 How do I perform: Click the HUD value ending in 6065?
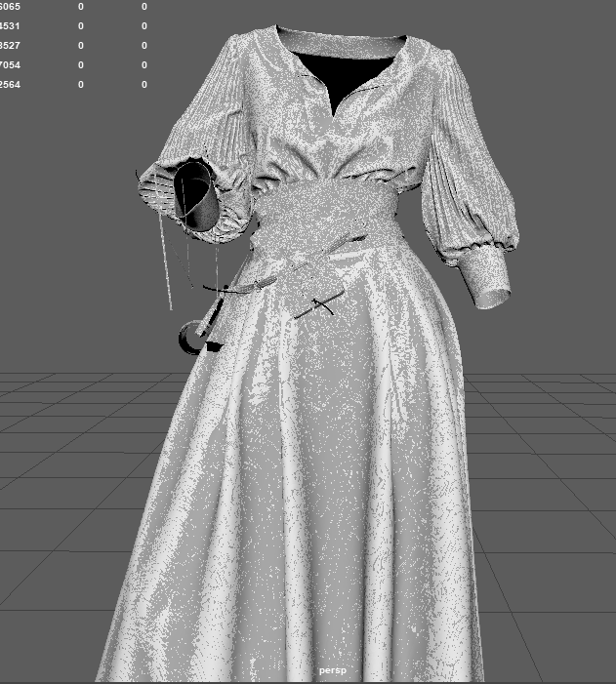point(10,7)
